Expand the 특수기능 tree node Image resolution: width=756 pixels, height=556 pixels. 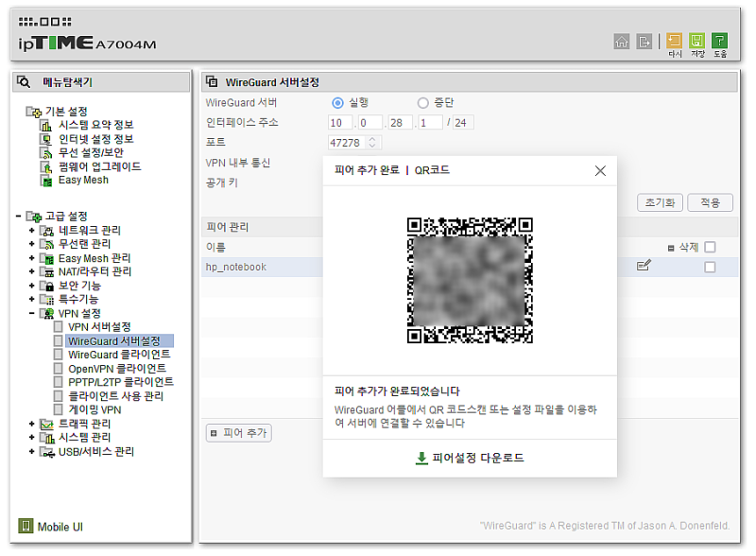(x=32, y=299)
